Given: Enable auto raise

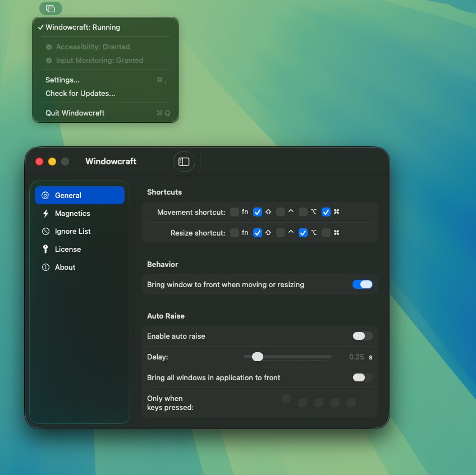Looking at the screenshot, I should click(362, 336).
